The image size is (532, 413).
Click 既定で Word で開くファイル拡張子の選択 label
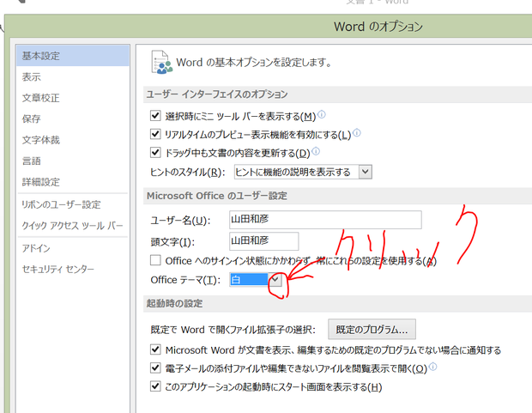[233, 330]
